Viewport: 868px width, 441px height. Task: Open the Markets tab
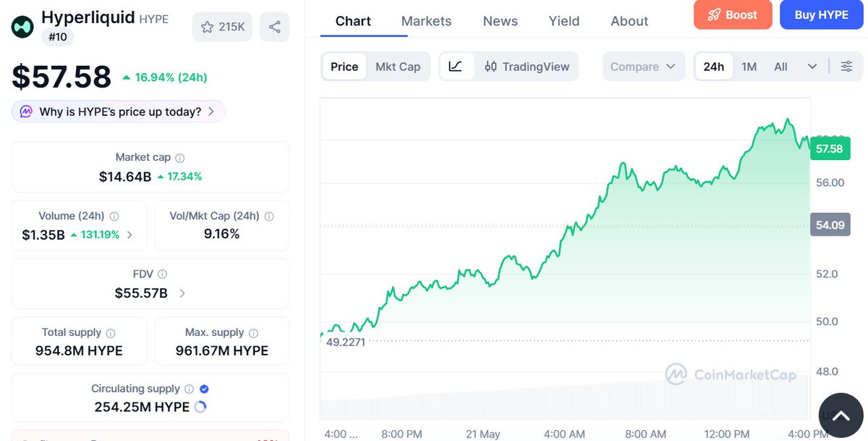pos(427,21)
